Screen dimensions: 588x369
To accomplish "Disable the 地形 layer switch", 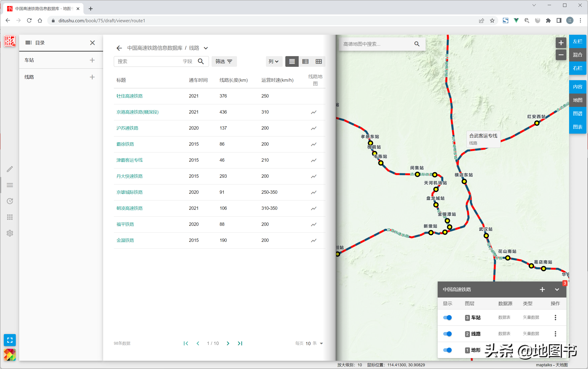I will coord(447,350).
